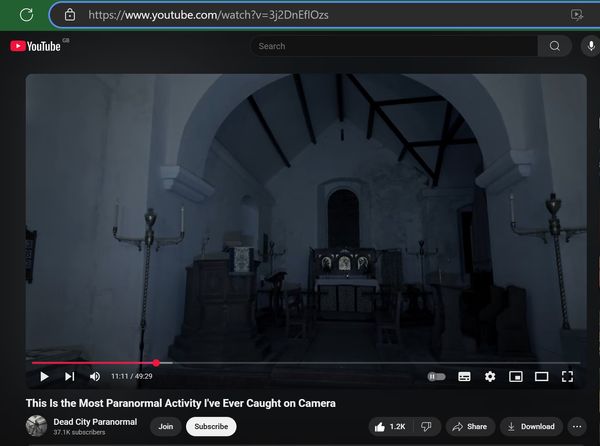Like the video with thumbs up 1.2K
Viewport: 600px width, 446px height.
390,426
